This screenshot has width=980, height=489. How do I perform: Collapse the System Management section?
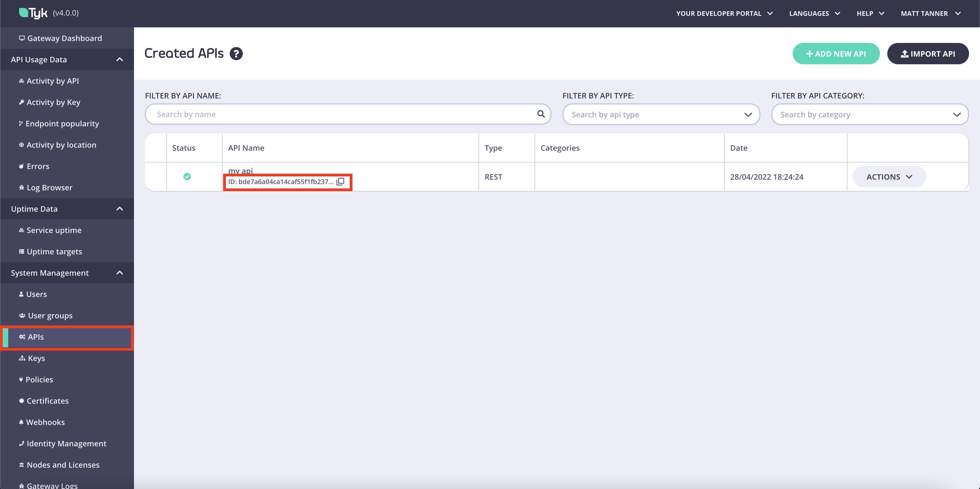[119, 273]
